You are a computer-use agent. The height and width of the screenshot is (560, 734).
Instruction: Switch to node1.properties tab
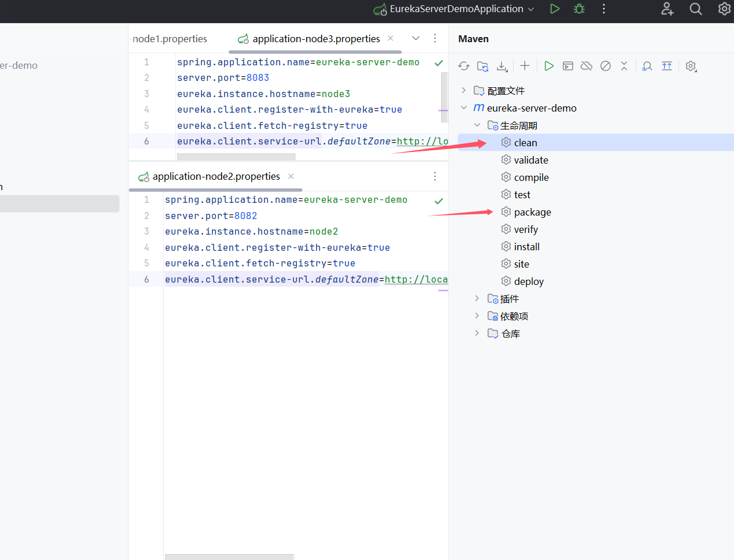pyautogui.click(x=169, y=39)
